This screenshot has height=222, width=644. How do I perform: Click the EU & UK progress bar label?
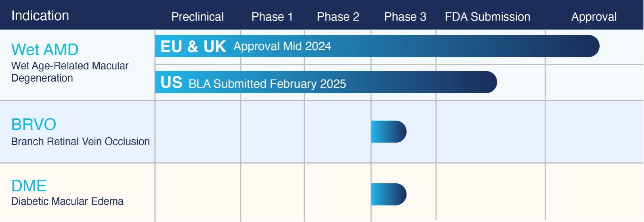coord(193,46)
